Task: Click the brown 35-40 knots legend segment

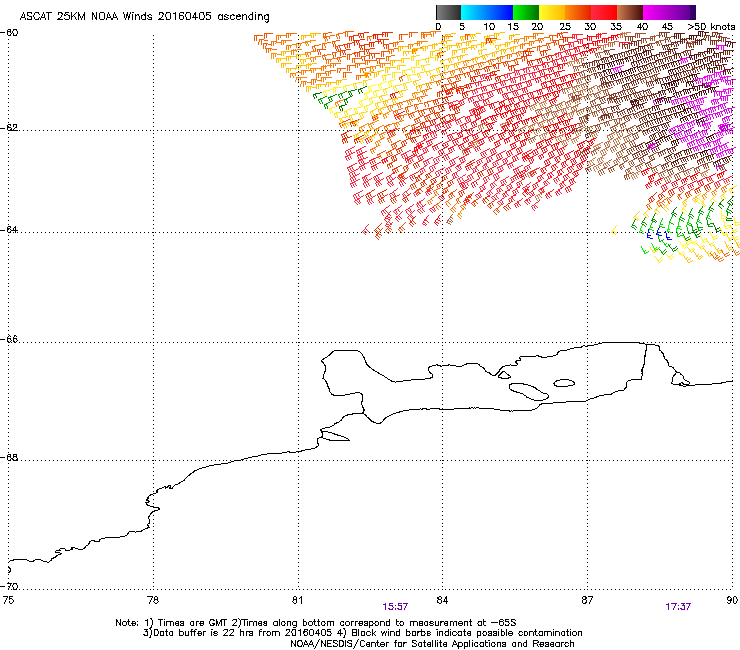Action: pos(630,12)
